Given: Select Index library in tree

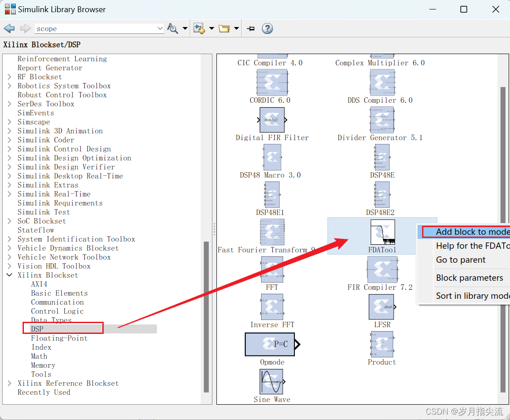Looking at the screenshot, I should pyautogui.click(x=41, y=347).
